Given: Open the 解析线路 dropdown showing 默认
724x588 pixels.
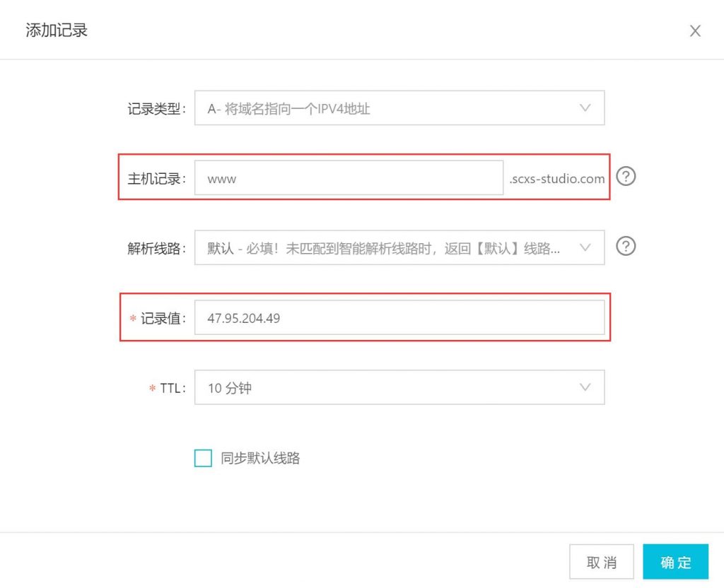Looking at the screenshot, I should coord(399,248).
